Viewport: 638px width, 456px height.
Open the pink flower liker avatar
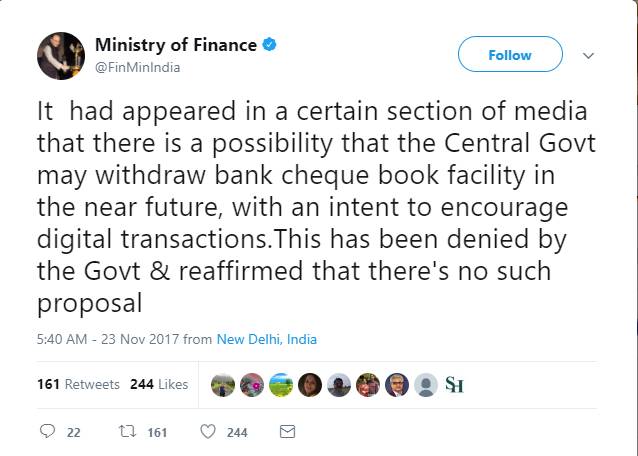tap(253, 384)
